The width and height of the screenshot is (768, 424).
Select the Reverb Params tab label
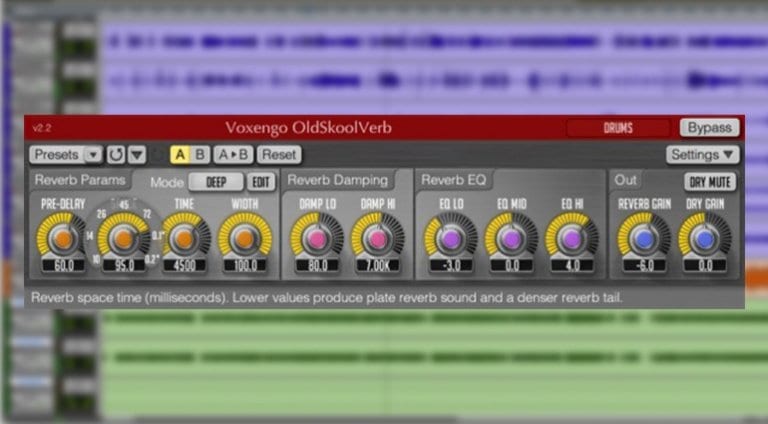pyautogui.click(x=80, y=180)
